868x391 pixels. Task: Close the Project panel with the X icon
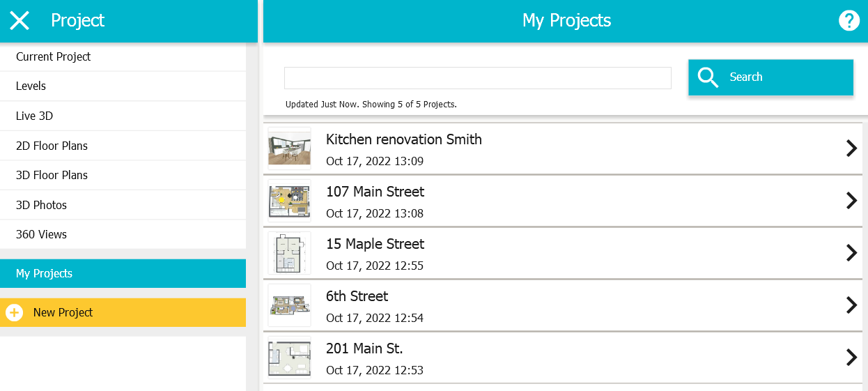20,21
